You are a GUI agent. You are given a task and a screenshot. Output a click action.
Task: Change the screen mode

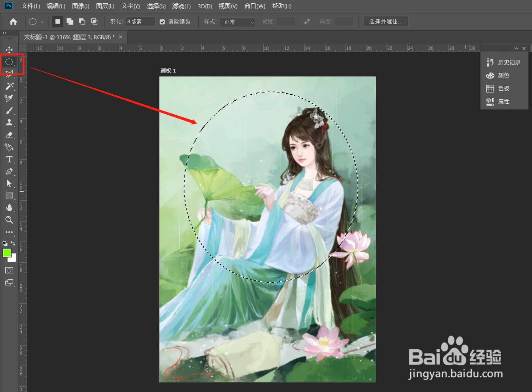(9, 283)
